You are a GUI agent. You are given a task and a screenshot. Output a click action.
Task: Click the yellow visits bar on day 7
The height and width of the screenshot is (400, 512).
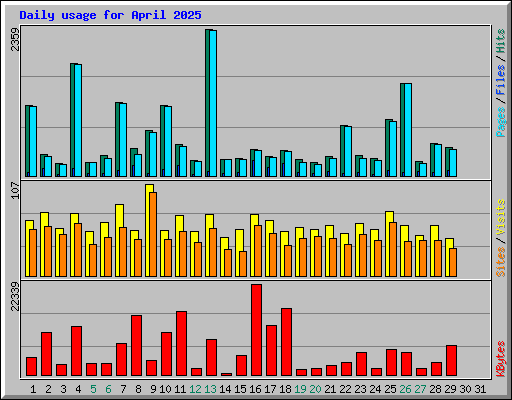118,240
